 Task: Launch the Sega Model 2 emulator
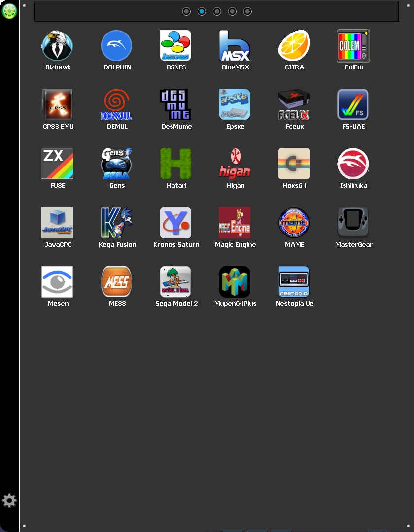pyautogui.click(x=176, y=282)
